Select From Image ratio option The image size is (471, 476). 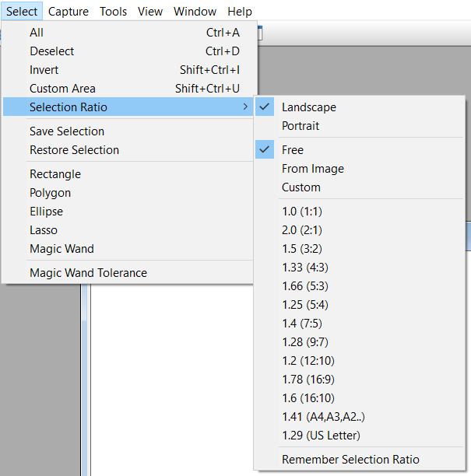[313, 169]
